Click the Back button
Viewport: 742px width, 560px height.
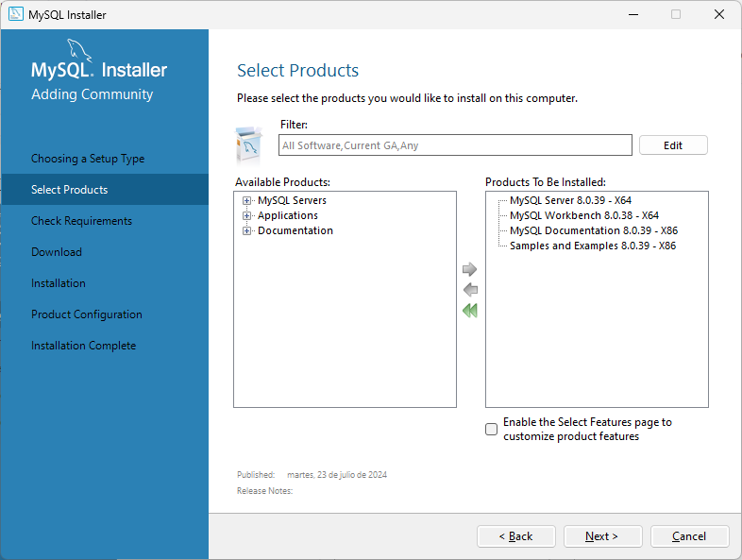pos(515,536)
